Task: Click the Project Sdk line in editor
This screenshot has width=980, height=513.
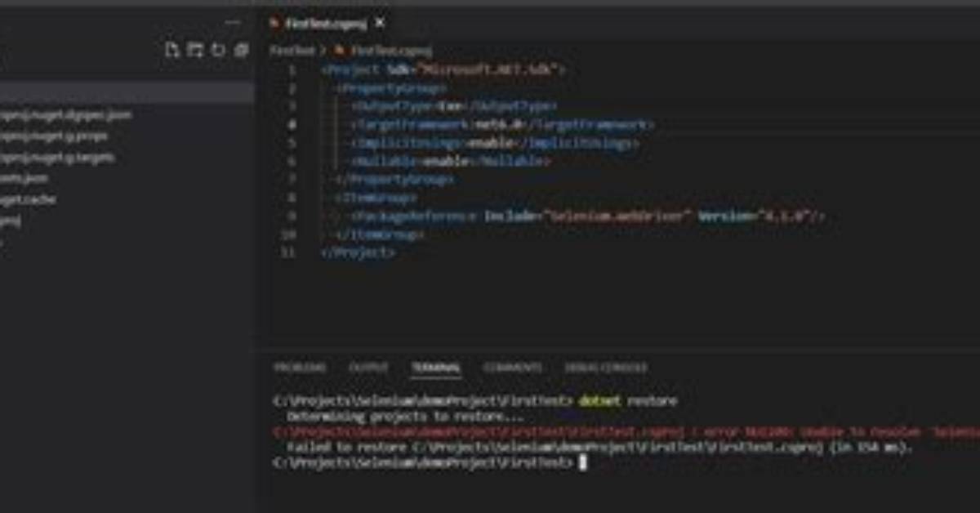Action: tap(443, 70)
